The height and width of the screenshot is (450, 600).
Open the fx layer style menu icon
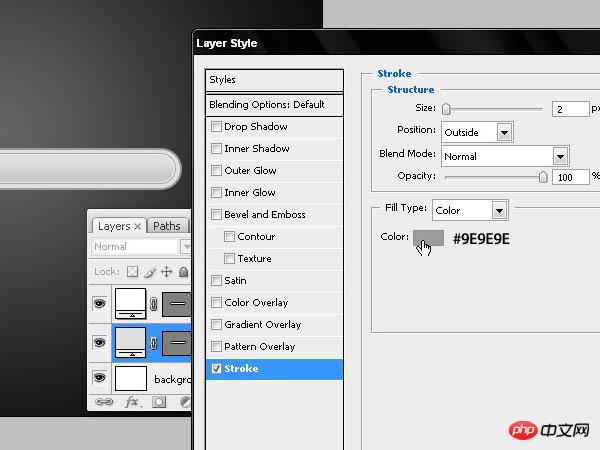point(132,402)
